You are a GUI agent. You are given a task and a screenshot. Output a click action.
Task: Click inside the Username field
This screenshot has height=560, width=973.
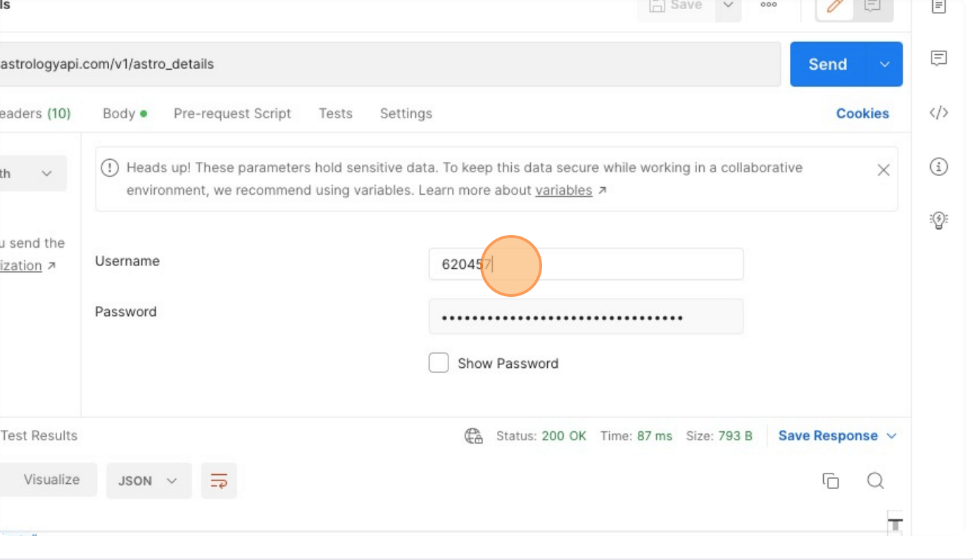point(586,264)
